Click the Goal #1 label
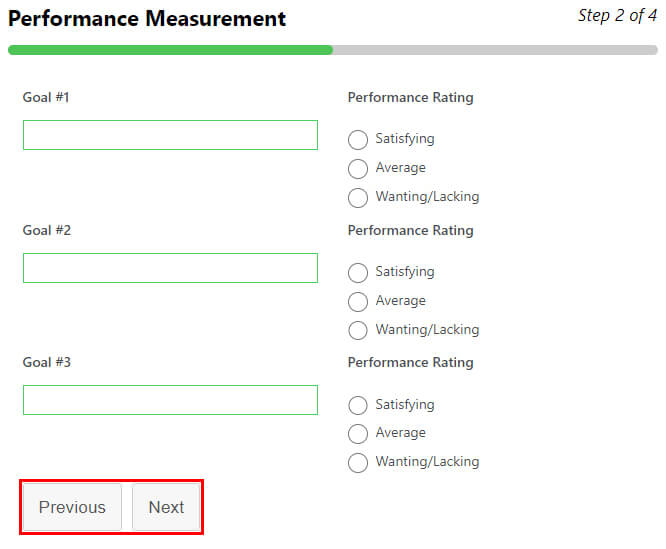 (x=46, y=97)
